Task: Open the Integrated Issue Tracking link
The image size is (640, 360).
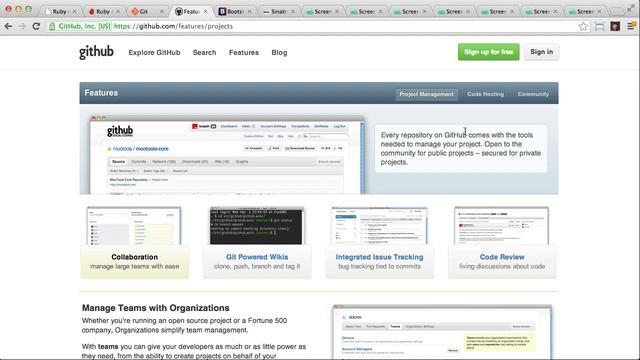Action: (x=379, y=257)
